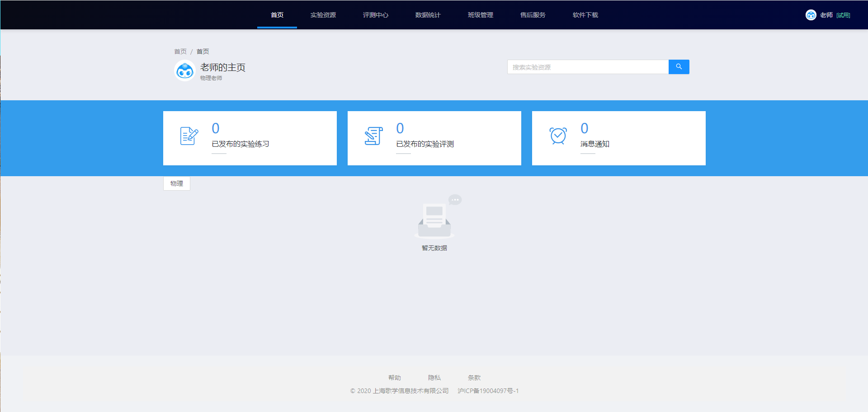Click the 沪ICP备19004097号-1 link
This screenshot has width=868, height=412.
pyautogui.click(x=488, y=391)
